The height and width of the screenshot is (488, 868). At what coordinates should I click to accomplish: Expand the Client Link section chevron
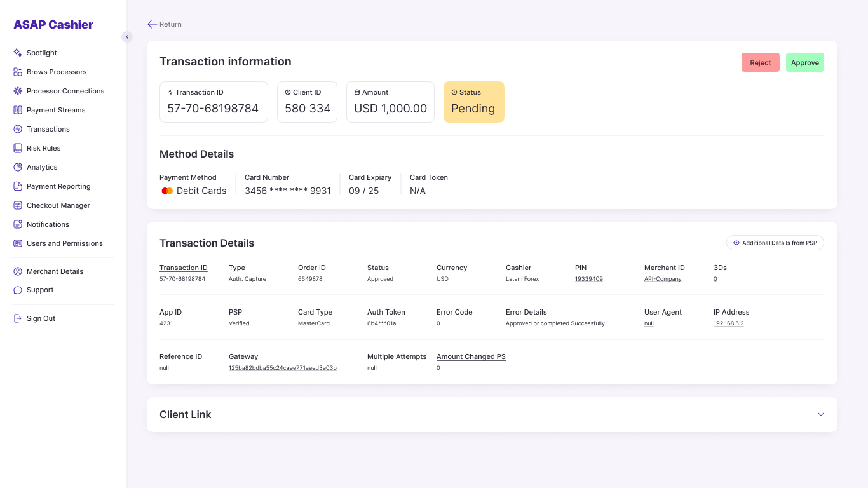(821, 414)
